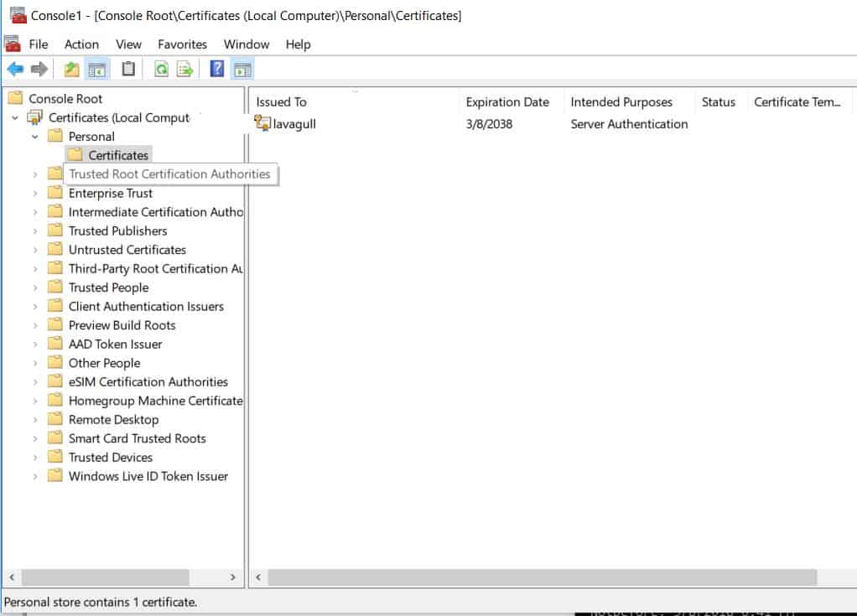Open the File menu

[x=39, y=44]
